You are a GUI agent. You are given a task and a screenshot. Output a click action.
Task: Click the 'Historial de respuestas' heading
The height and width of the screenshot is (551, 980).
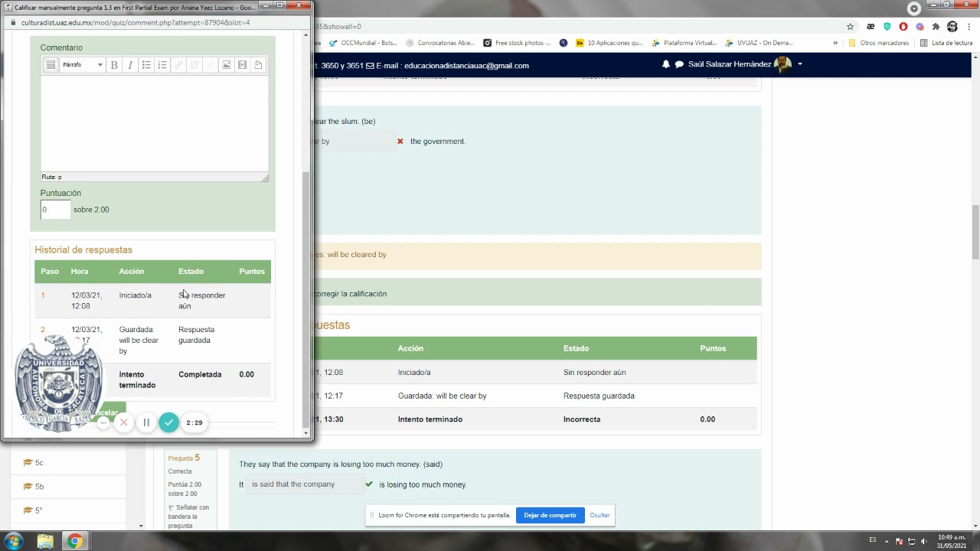click(83, 249)
